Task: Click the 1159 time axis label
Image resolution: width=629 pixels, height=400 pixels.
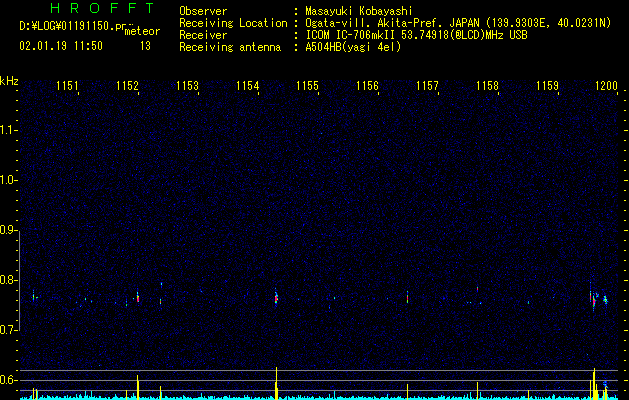Action: pyautogui.click(x=548, y=86)
